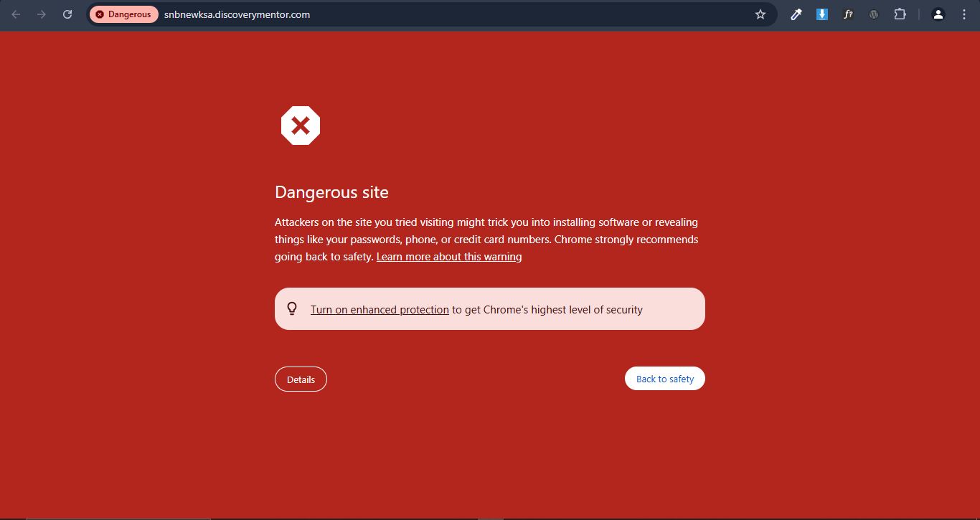This screenshot has height=520, width=980.
Task: Expand the Details button
Action: coord(301,379)
